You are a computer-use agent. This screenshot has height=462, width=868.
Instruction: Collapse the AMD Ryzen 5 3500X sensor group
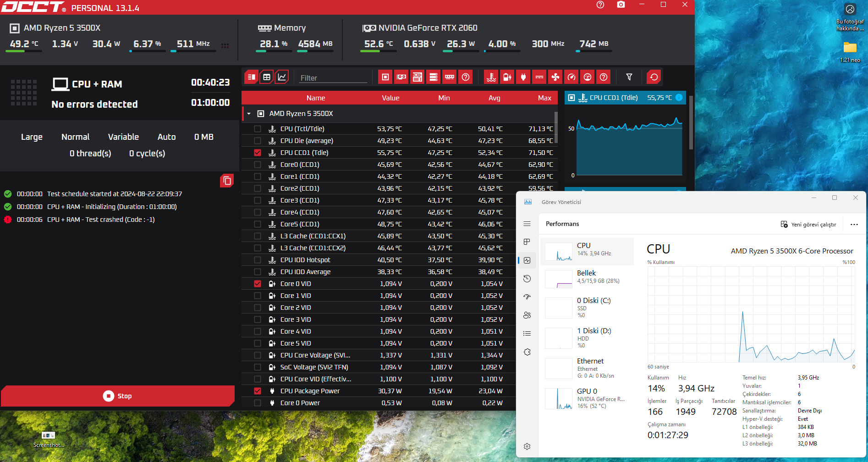(249, 114)
